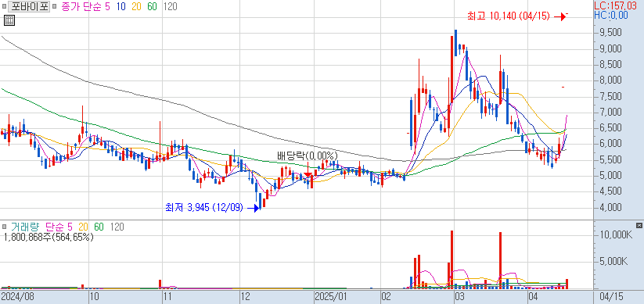This screenshot has height=304, width=644.
Task: Click the 7,500 price axis label
Action: (x=610, y=96)
